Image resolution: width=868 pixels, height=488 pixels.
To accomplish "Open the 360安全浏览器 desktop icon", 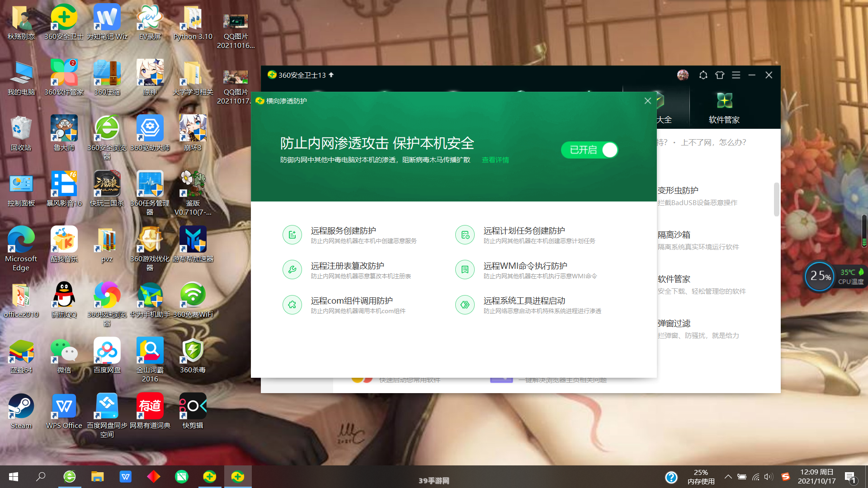I will [x=107, y=138].
